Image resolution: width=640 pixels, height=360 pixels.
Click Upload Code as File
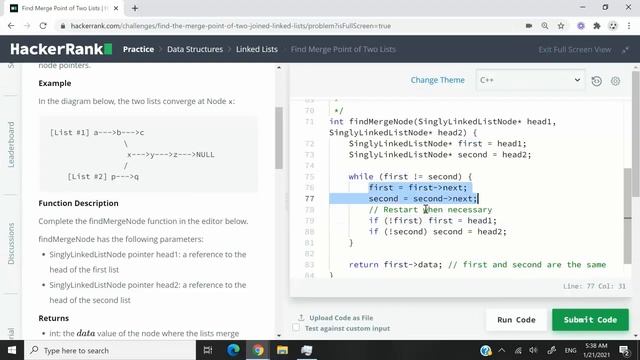tap(336, 318)
